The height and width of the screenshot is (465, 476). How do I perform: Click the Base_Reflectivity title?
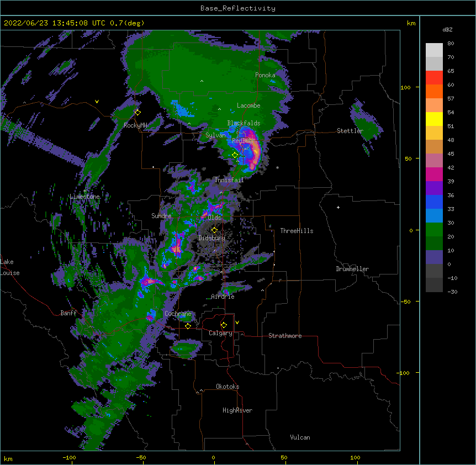pyautogui.click(x=238, y=8)
